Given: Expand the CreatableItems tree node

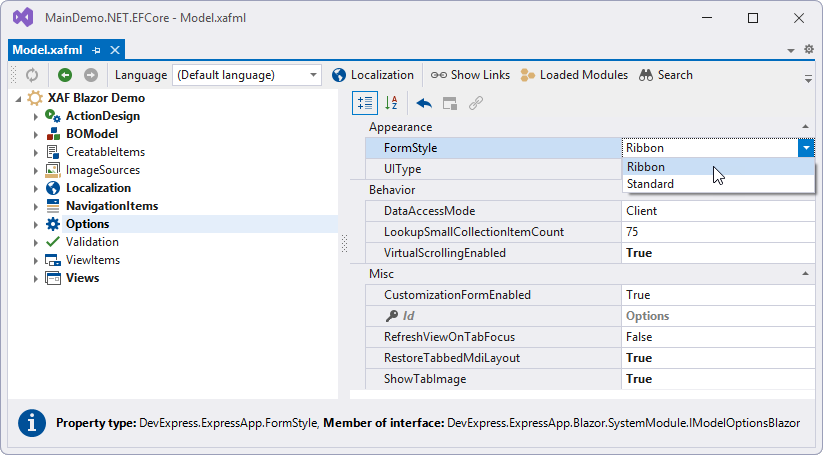Looking at the screenshot, I should click(x=35, y=153).
